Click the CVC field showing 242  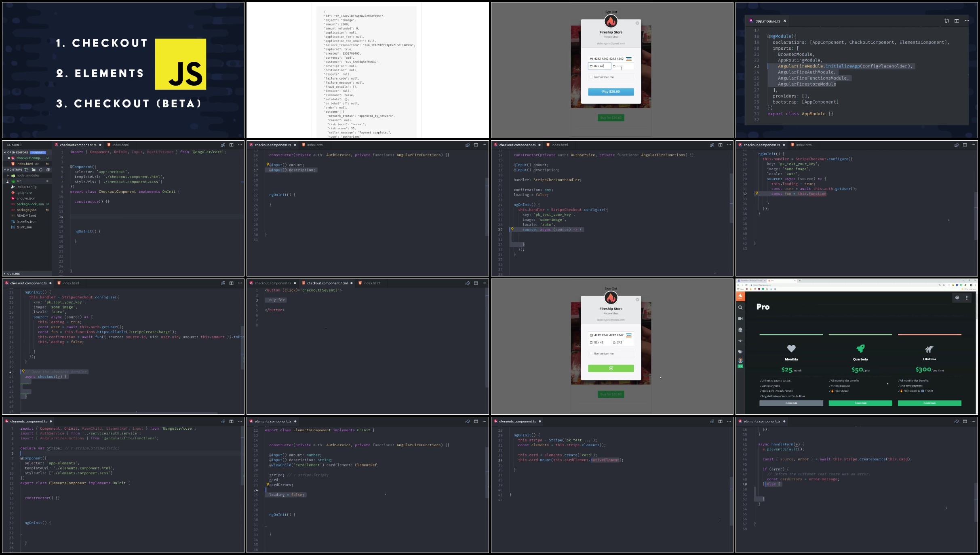pyautogui.click(x=622, y=342)
